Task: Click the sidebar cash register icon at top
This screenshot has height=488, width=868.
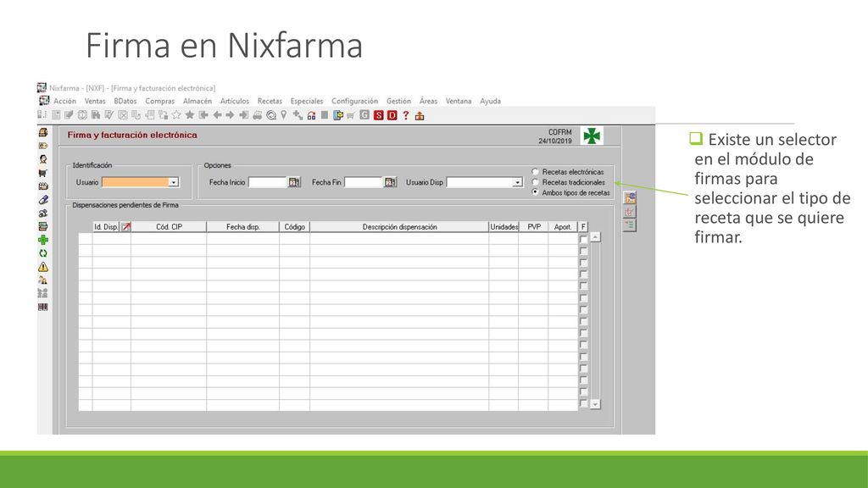Action: click(43, 132)
